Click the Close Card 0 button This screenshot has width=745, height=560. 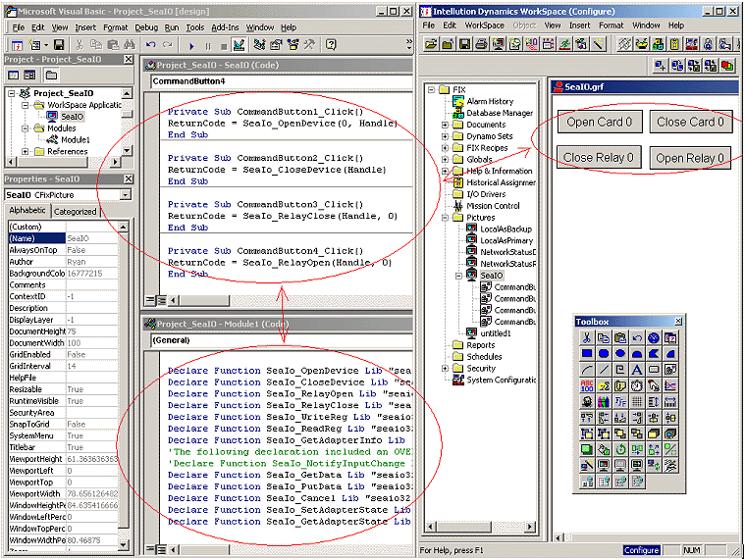pos(691,122)
